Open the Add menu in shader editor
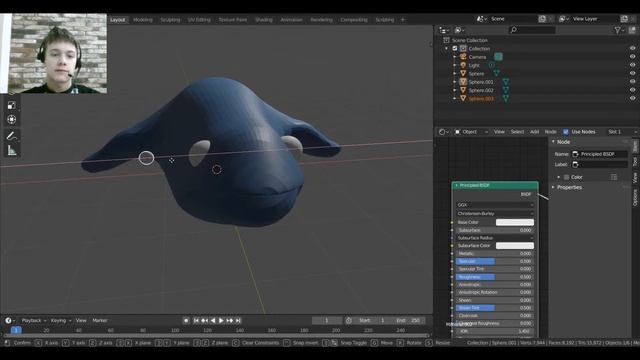The width and height of the screenshot is (640, 360). [534, 132]
